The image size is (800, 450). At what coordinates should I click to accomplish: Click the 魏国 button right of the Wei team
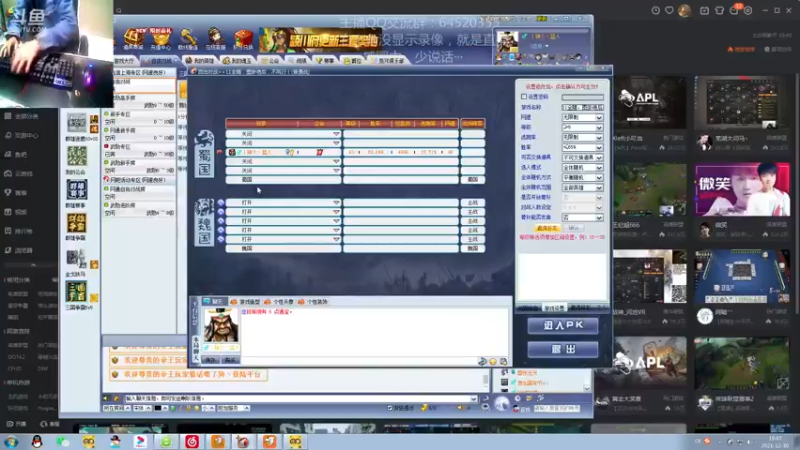click(x=472, y=248)
